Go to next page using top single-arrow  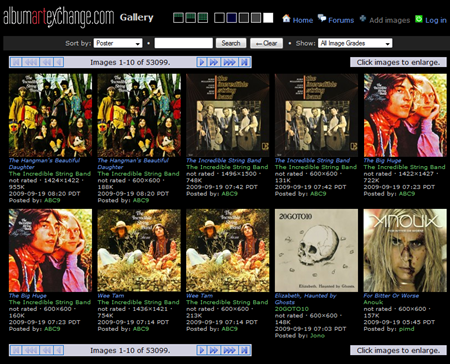pos(201,62)
